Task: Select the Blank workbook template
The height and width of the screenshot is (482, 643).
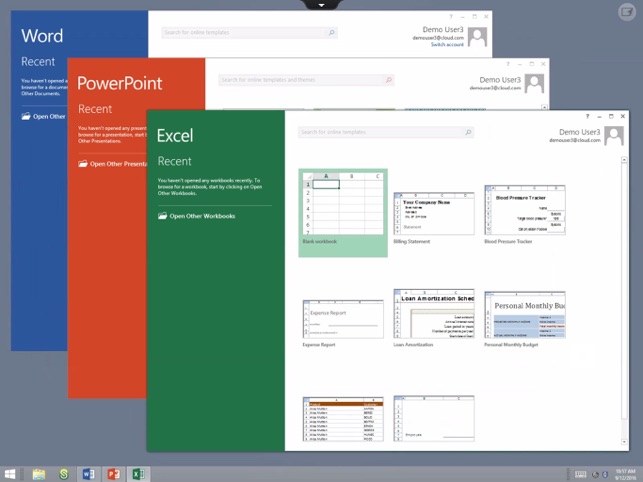Action: click(343, 212)
